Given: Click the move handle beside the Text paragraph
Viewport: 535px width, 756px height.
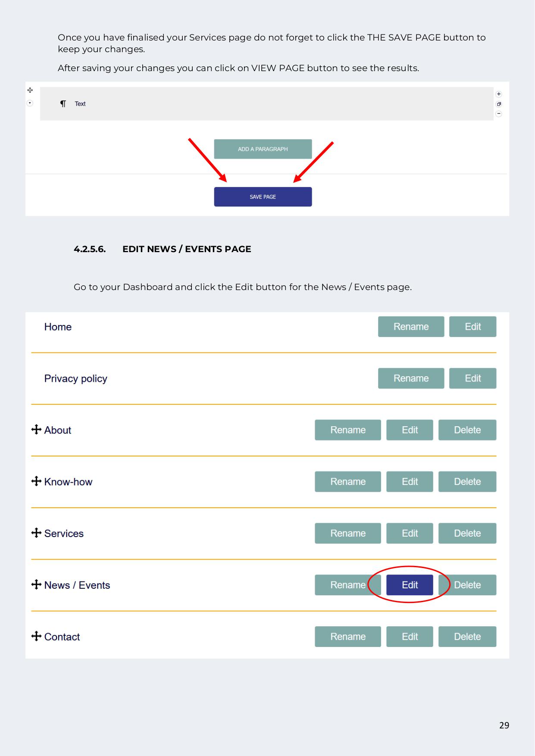Looking at the screenshot, I should pyautogui.click(x=30, y=90).
